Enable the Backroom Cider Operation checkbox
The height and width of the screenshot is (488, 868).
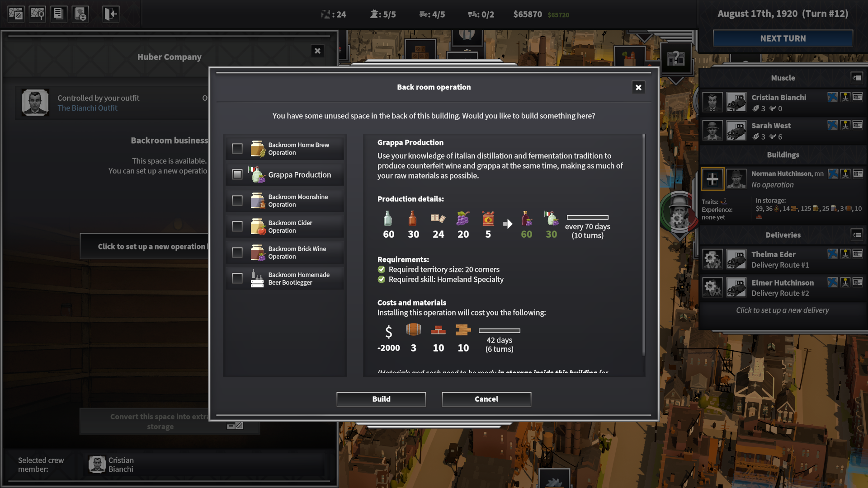click(x=237, y=226)
